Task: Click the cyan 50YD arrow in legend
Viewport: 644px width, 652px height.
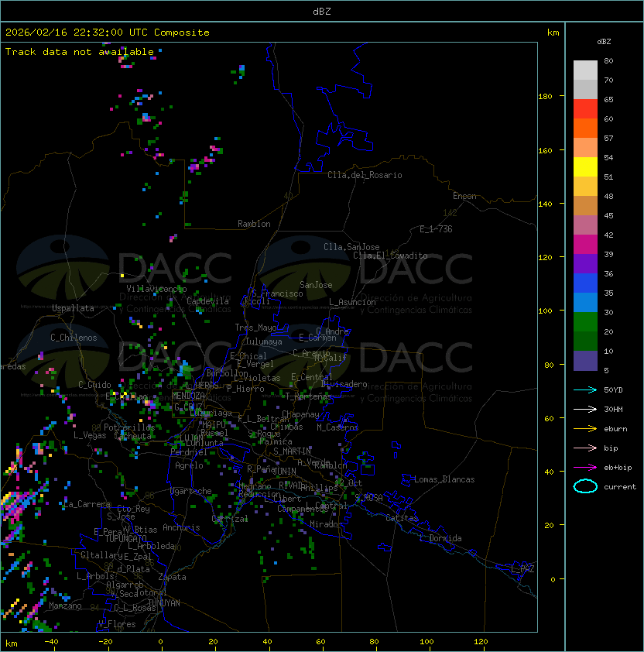Action: point(585,390)
